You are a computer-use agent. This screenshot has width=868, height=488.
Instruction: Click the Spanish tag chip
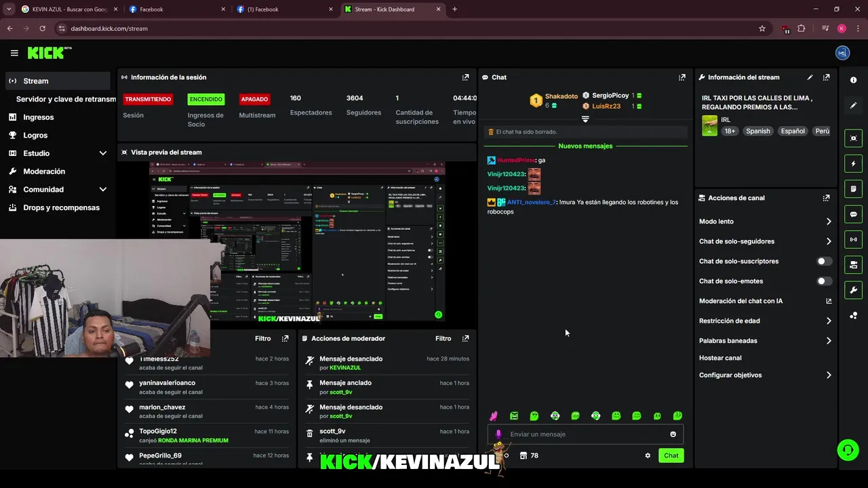[757, 131]
